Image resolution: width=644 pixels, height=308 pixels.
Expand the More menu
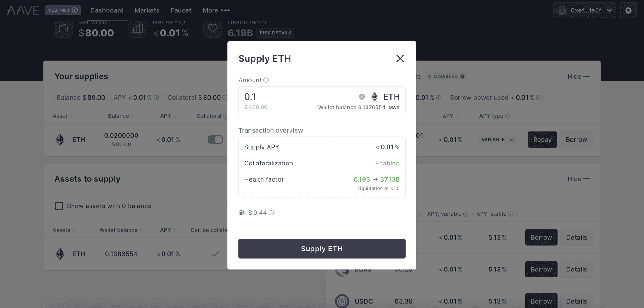click(x=216, y=10)
